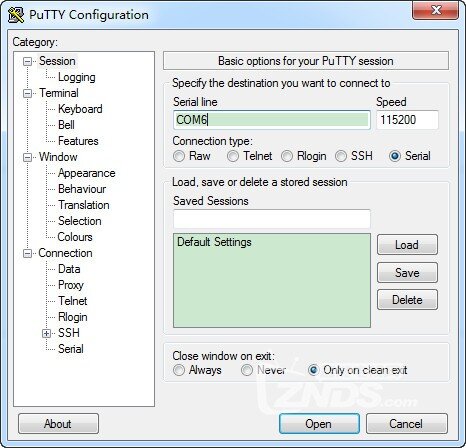Open the Logging category
The image size is (466, 448).
(77, 77)
